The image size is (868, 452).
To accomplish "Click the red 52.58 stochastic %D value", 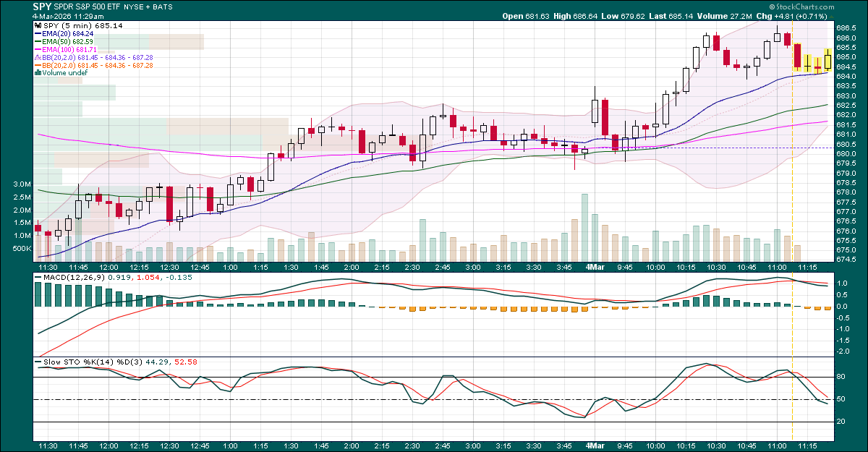I will pyautogui.click(x=187, y=362).
